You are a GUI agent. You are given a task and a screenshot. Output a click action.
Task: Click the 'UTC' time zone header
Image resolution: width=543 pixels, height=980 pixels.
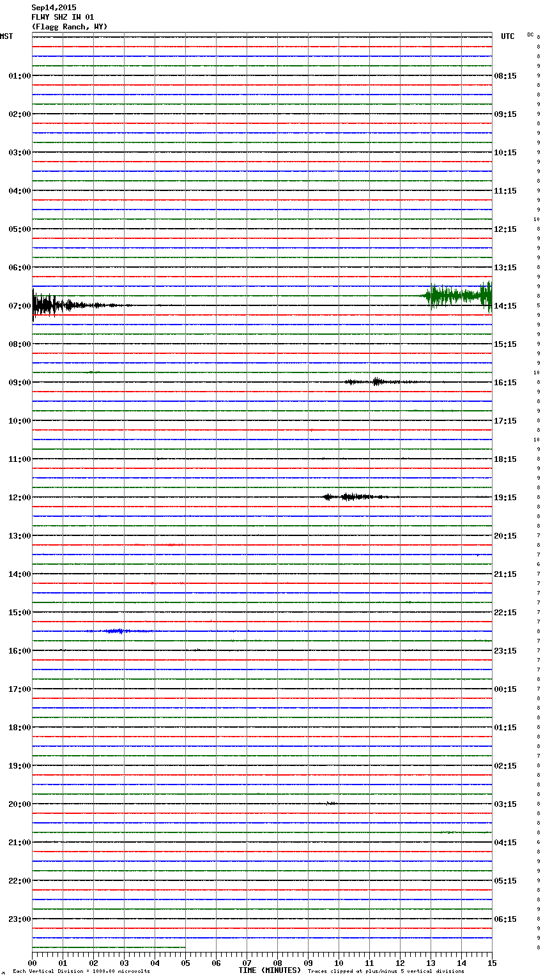pos(508,36)
